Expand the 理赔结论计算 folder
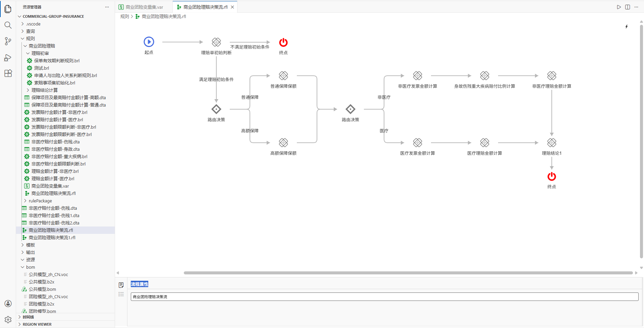The width and height of the screenshot is (644, 328). [x=44, y=90]
